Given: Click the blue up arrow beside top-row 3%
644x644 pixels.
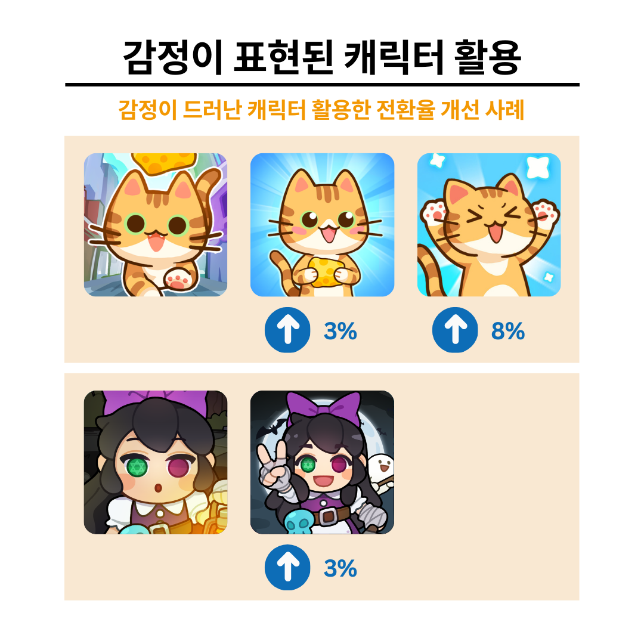Looking at the screenshot, I should click(x=287, y=330).
